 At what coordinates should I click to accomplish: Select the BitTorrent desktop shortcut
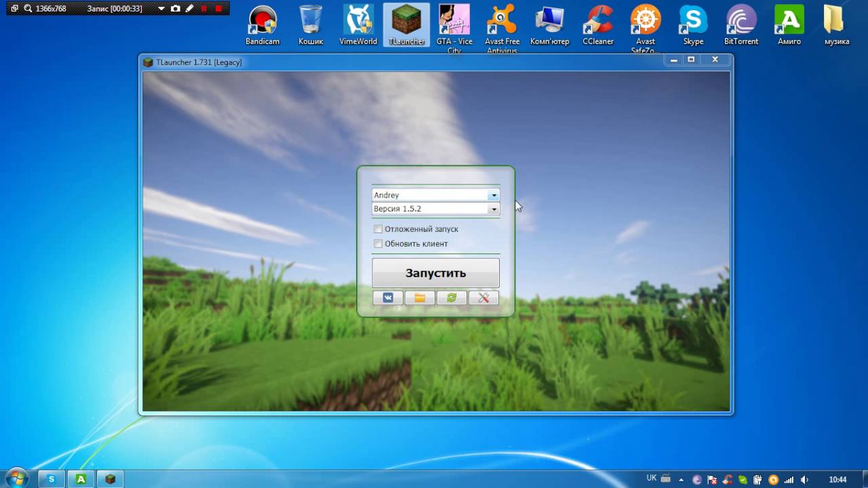coord(741,26)
